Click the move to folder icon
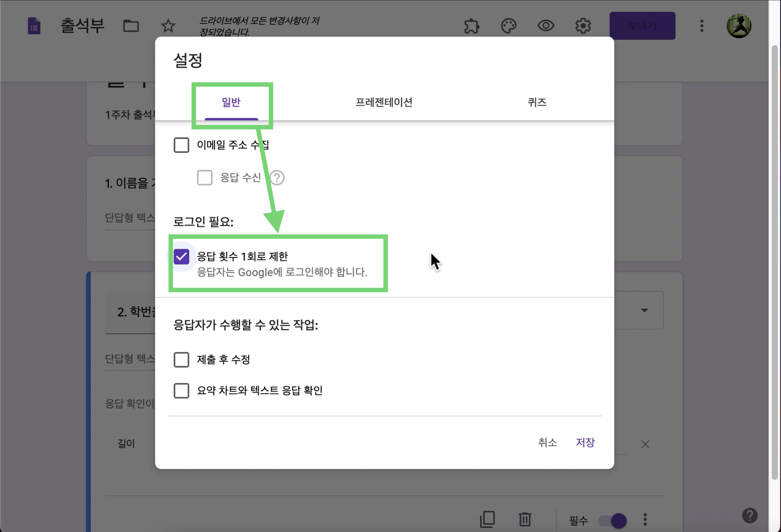The width and height of the screenshot is (781, 532). click(x=131, y=26)
